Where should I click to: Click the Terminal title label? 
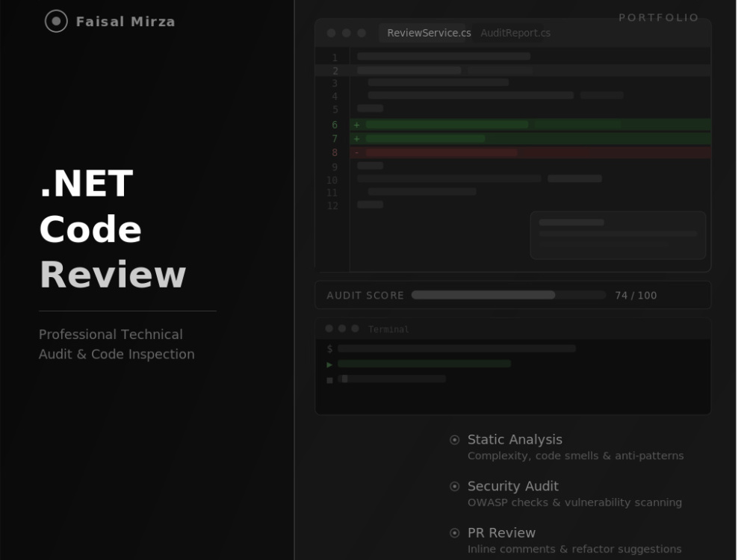tap(388, 329)
